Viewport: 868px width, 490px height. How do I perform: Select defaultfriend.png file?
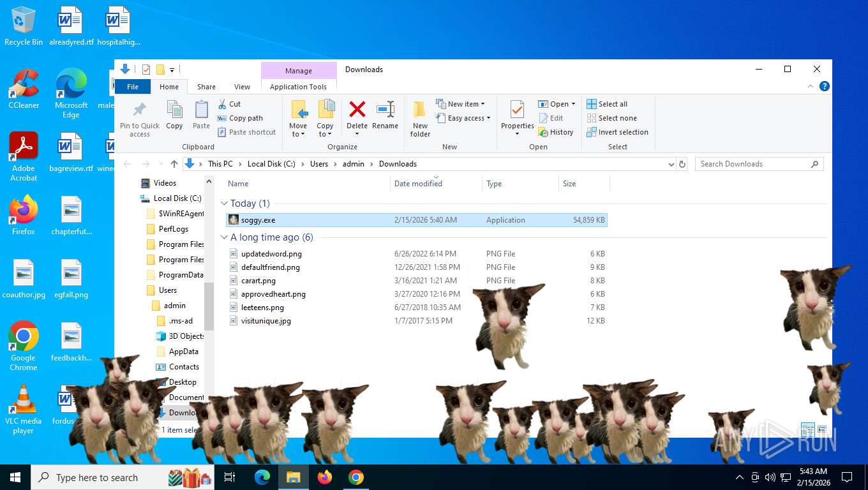click(417, 267)
